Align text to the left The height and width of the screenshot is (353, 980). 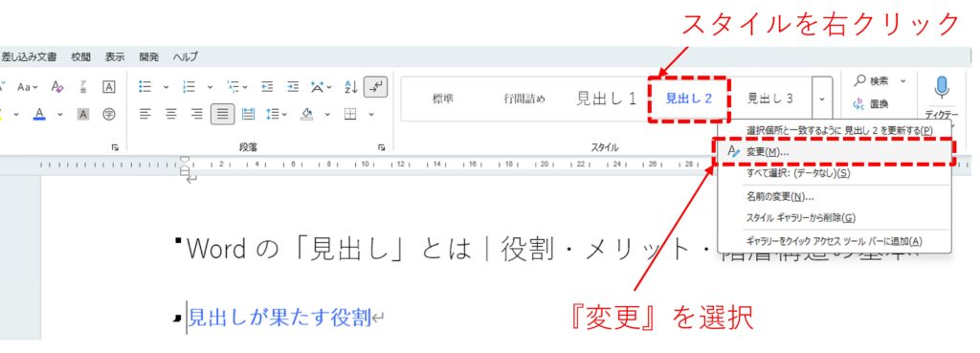(x=145, y=115)
